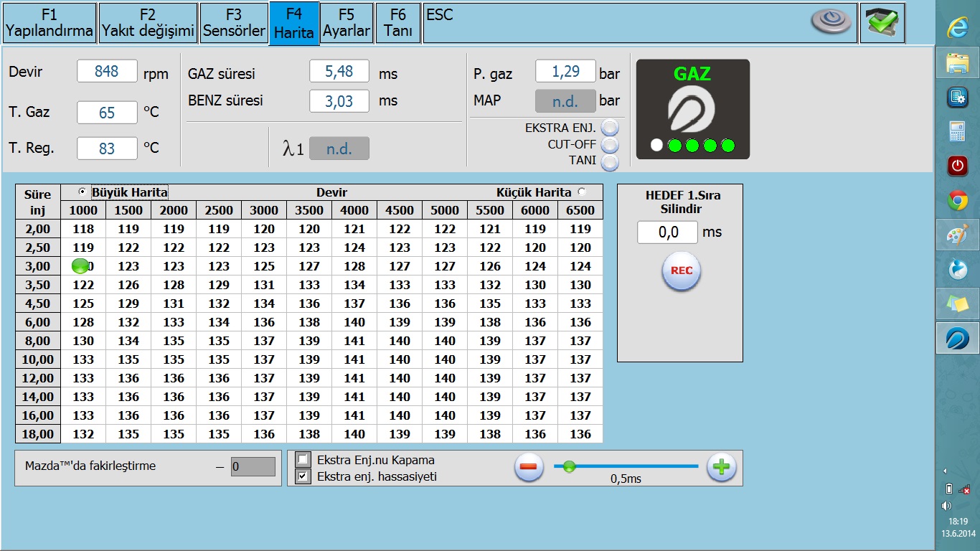Select the 18,00 injection time row header
Image resolution: width=980 pixels, height=551 pixels.
tap(38, 434)
